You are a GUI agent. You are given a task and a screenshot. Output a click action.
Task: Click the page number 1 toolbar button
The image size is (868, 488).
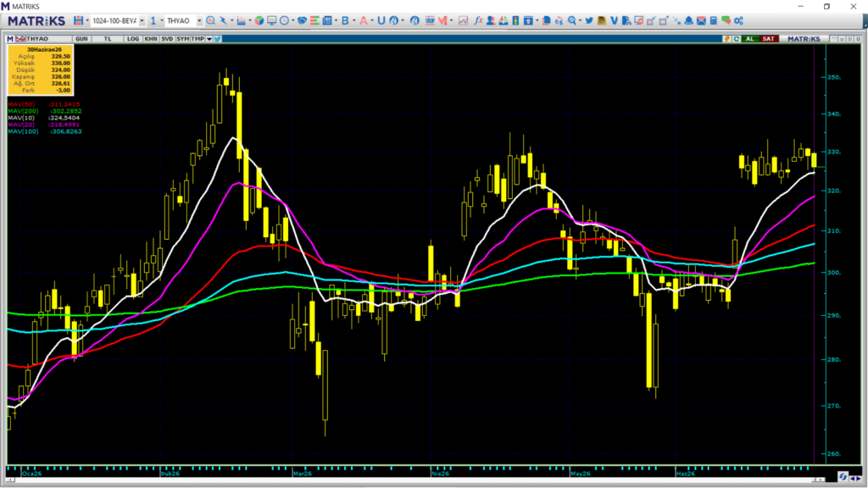pyautogui.click(x=153, y=20)
